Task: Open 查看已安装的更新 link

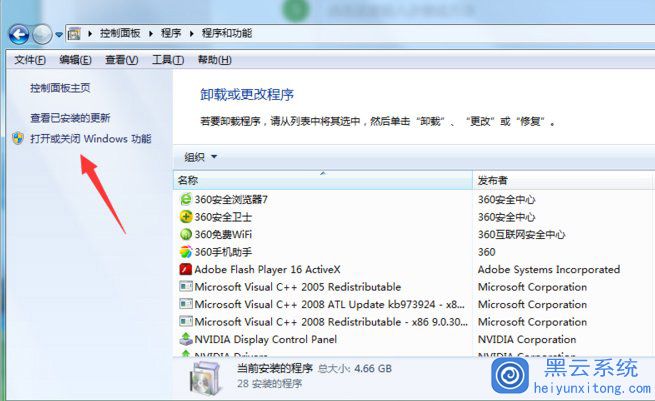Action: pyautogui.click(x=70, y=118)
